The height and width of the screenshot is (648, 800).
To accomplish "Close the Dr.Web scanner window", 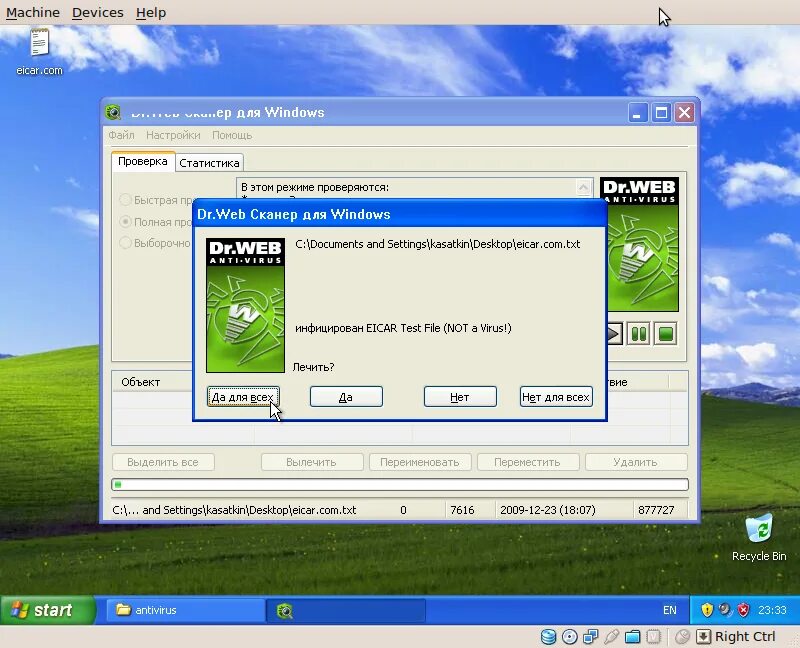I will (x=684, y=113).
